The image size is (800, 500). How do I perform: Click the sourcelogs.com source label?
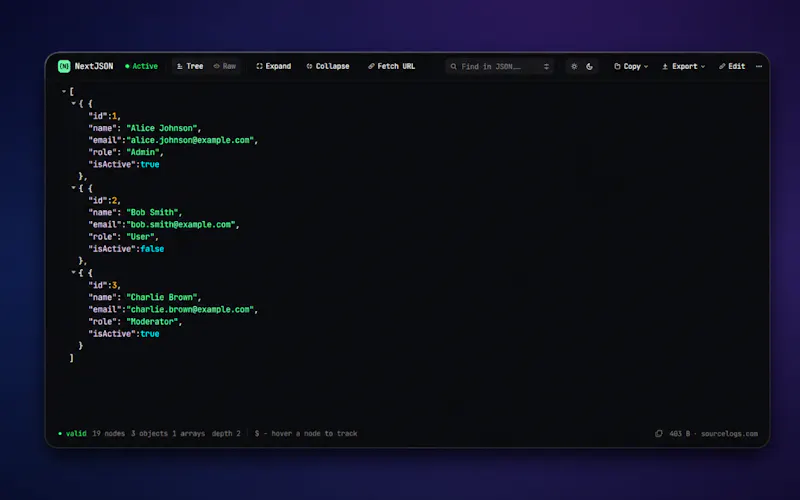coord(729,434)
